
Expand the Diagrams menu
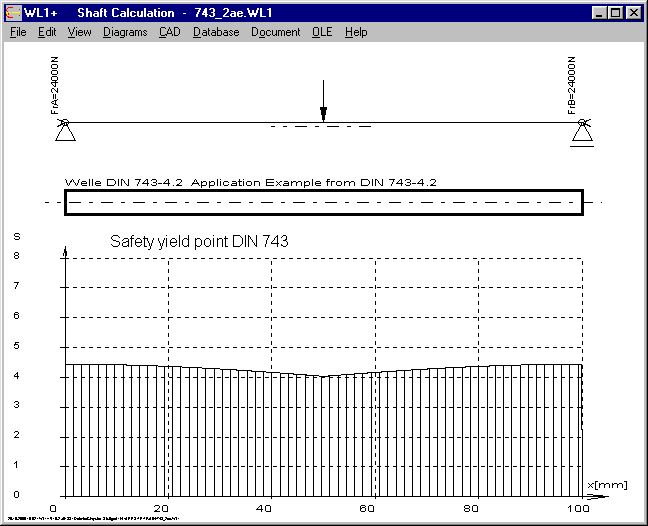(x=125, y=32)
